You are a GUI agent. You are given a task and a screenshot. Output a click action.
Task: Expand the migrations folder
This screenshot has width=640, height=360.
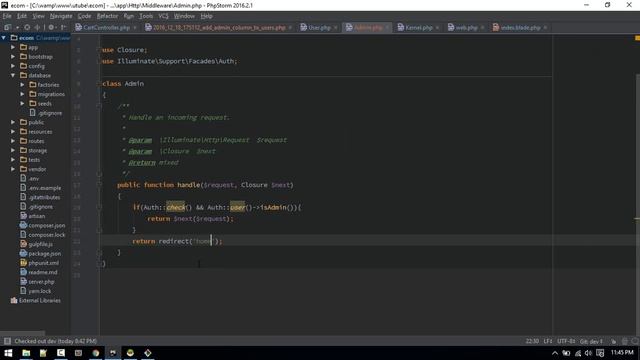[22, 94]
